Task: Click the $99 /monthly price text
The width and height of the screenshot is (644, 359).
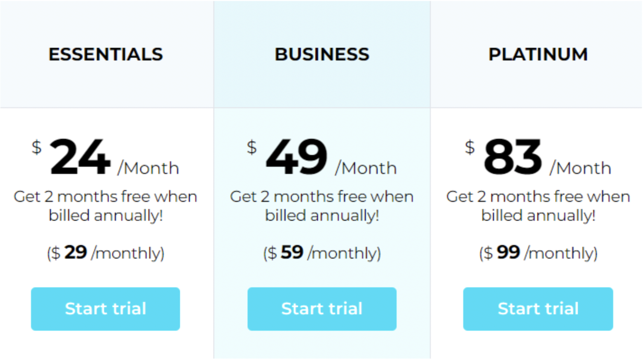Action: pos(538,253)
